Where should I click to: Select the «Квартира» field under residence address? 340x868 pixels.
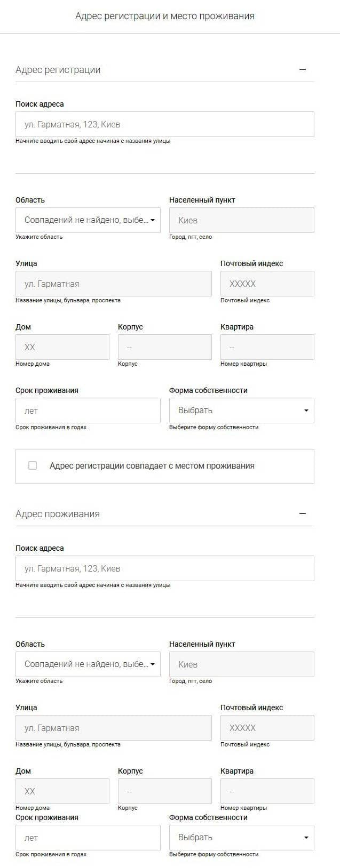pyautogui.click(x=267, y=791)
